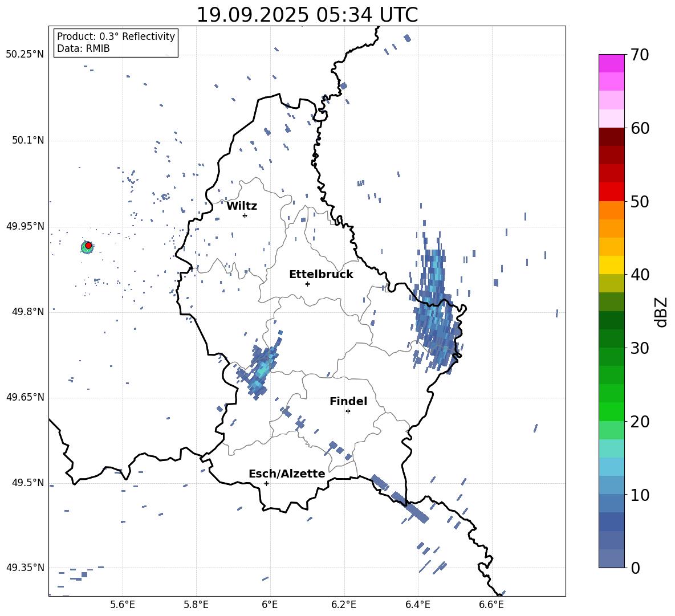
Task: Click the Wiltz cross marker
Action: click(x=245, y=215)
